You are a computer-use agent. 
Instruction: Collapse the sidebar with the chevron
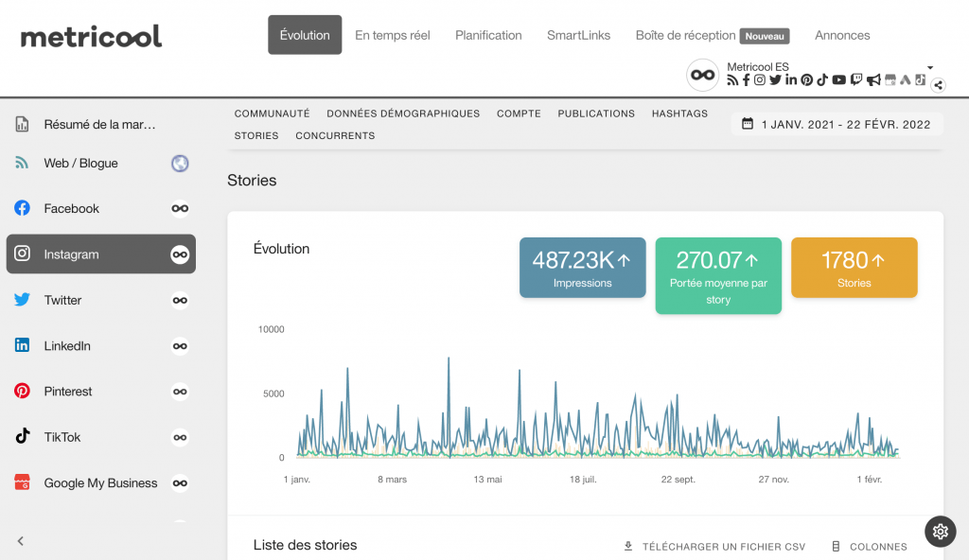(x=21, y=541)
